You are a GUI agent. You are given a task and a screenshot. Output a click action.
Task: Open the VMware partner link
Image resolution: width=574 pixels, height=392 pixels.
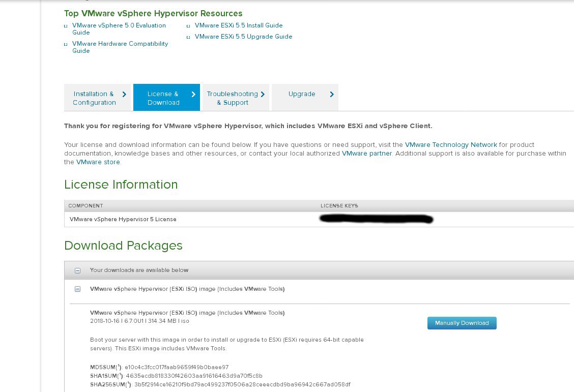[367, 154]
